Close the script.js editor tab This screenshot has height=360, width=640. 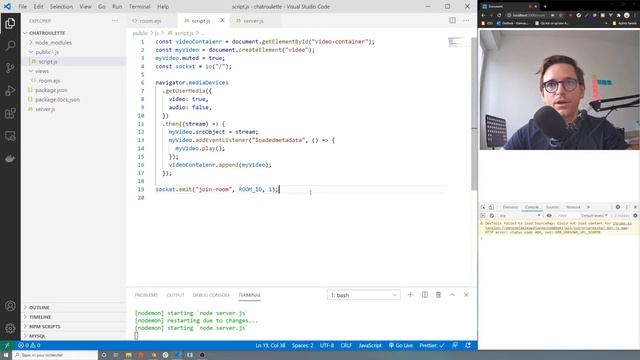(222, 20)
